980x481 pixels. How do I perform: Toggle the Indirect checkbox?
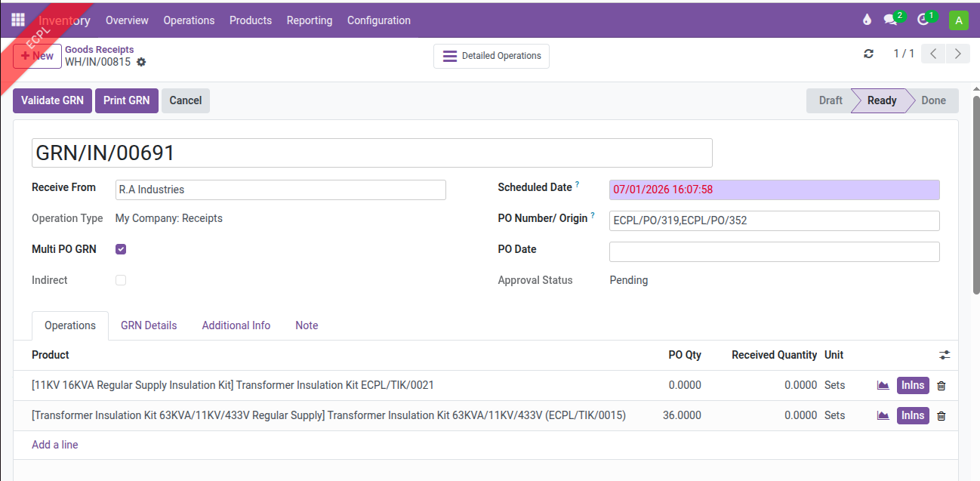pyautogui.click(x=121, y=280)
